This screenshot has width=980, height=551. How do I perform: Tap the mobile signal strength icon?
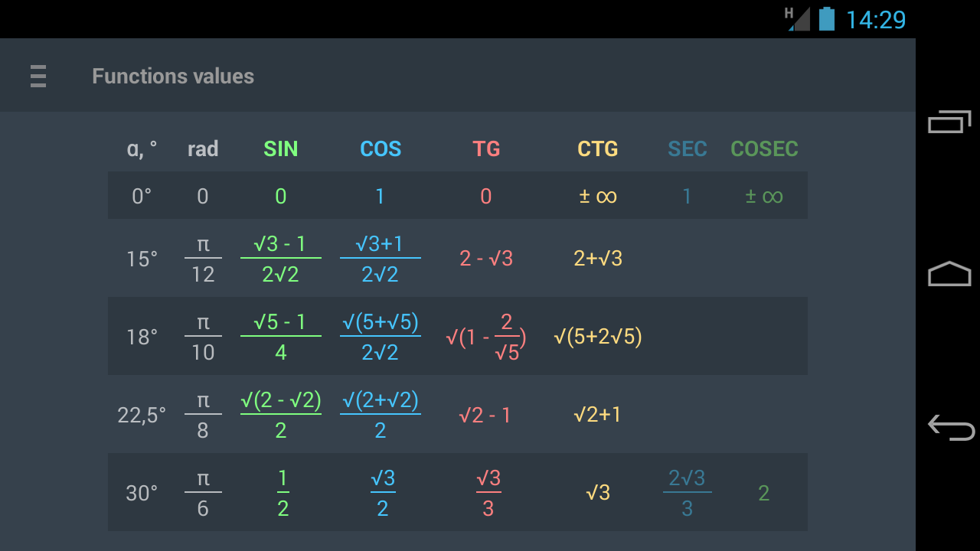coord(797,18)
